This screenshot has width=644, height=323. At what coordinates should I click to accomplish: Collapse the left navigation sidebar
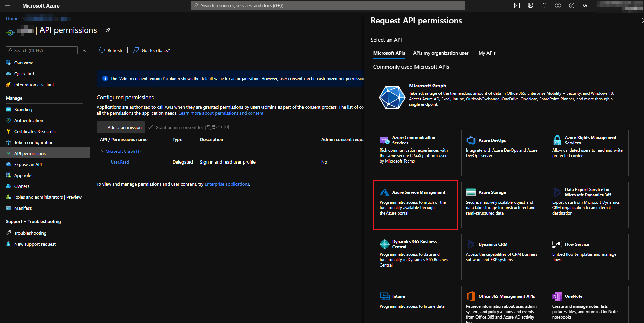point(84,50)
